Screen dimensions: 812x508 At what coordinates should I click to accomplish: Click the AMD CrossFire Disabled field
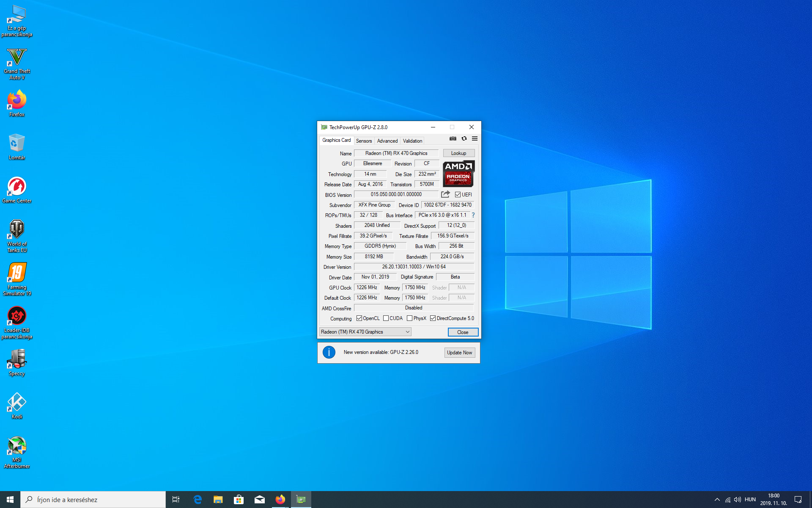click(414, 308)
